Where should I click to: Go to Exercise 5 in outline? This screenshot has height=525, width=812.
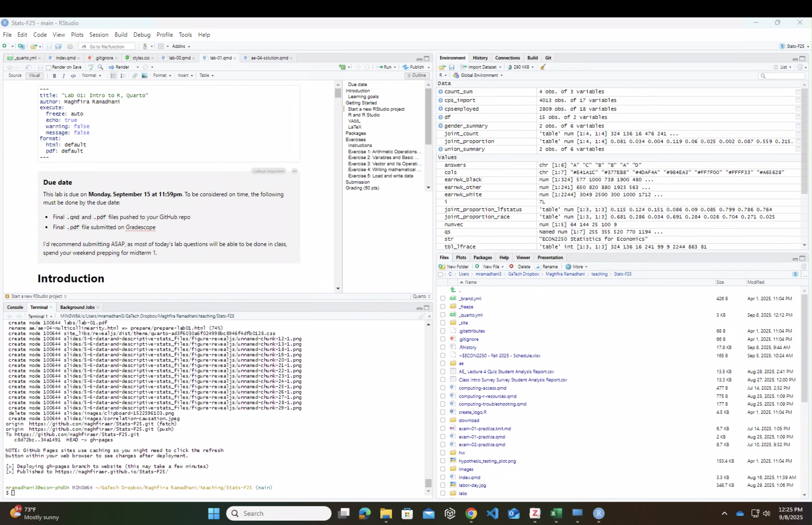380,176
